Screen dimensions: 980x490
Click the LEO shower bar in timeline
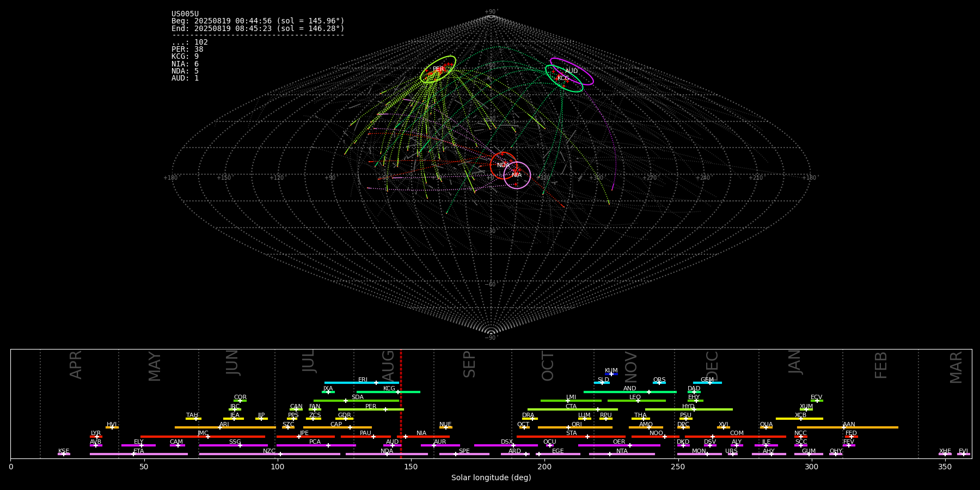coord(636,401)
